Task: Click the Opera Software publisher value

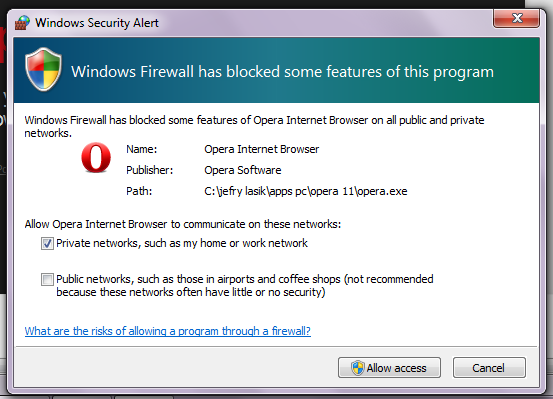Action: (243, 170)
